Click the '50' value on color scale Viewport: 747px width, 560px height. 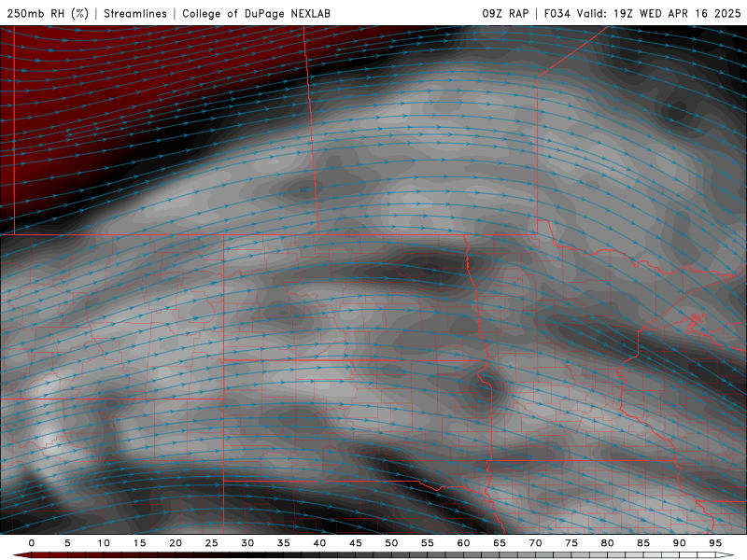click(391, 543)
